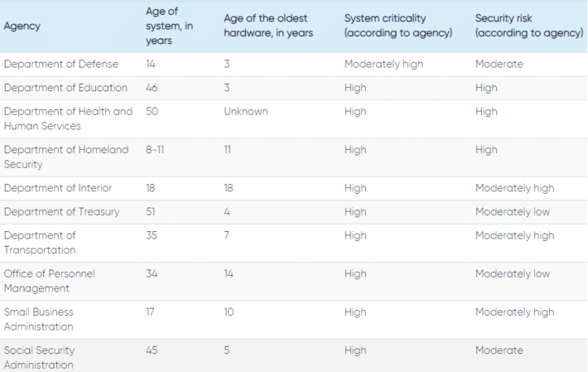Image resolution: width=588 pixels, height=372 pixels.
Task: Click the Security risk column header
Action: (x=528, y=26)
